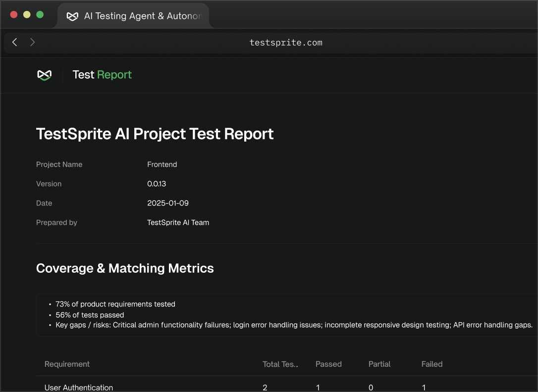Screen dimensions: 538x392
Task: Click the TestSprite AI Project Test Report heading
Action: click(155, 134)
